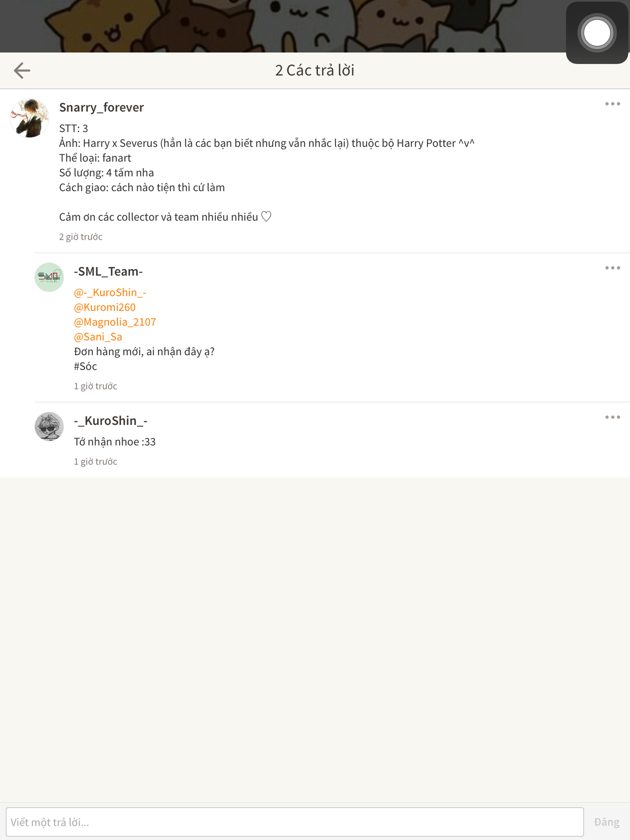Tap the heart symbol in Snarry_forever comment
The image size is (630, 840).
click(x=266, y=217)
